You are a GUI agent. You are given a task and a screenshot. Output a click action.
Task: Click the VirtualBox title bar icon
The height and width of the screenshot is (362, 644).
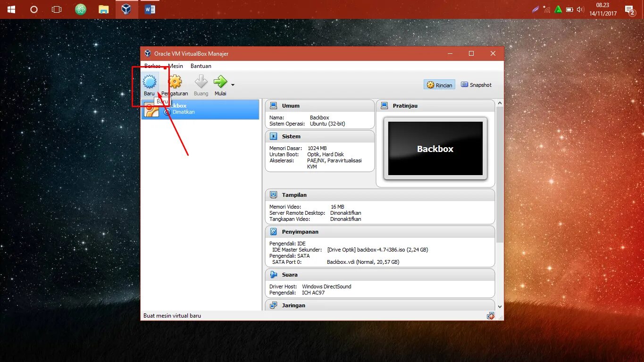[148, 54]
